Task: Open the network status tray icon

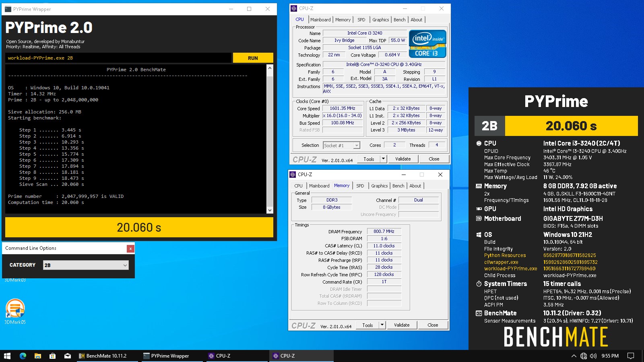Action: (x=584, y=356)
